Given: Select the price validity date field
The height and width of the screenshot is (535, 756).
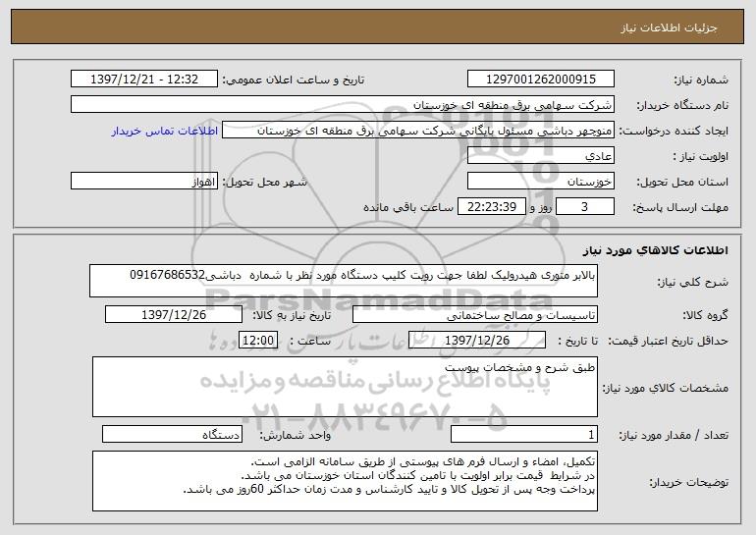Looking at the screenshot, I should point(477,341).
